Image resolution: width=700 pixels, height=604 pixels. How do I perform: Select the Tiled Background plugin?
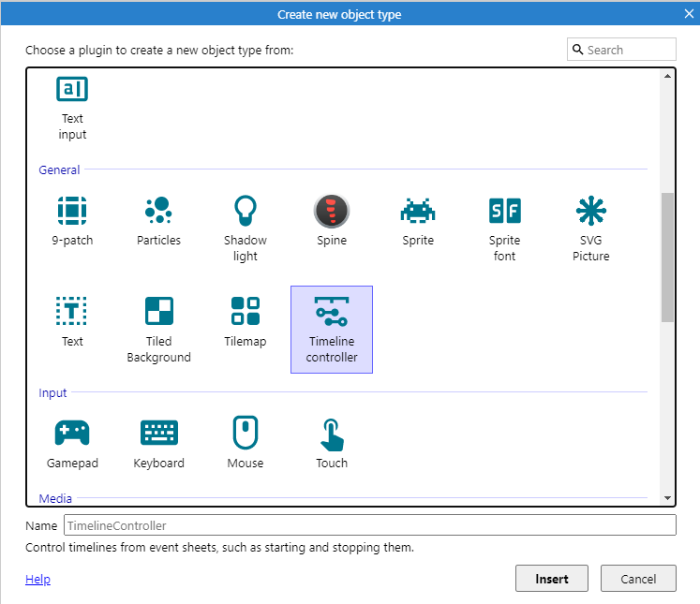coord(158,313)
